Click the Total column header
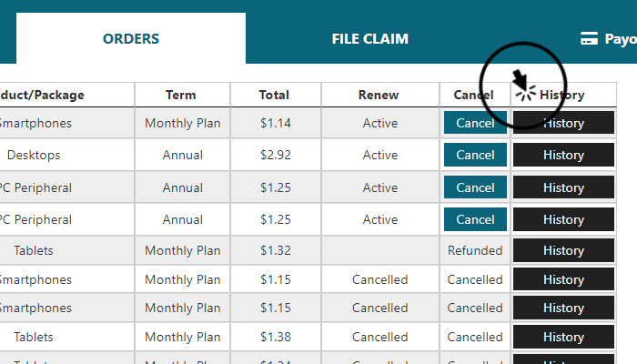This screenshot has width=637, height=364. 274,95
